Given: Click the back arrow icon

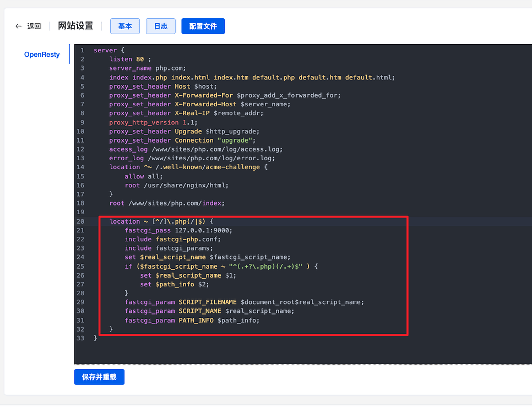Looking at the screenshot, I should (17, 26).
